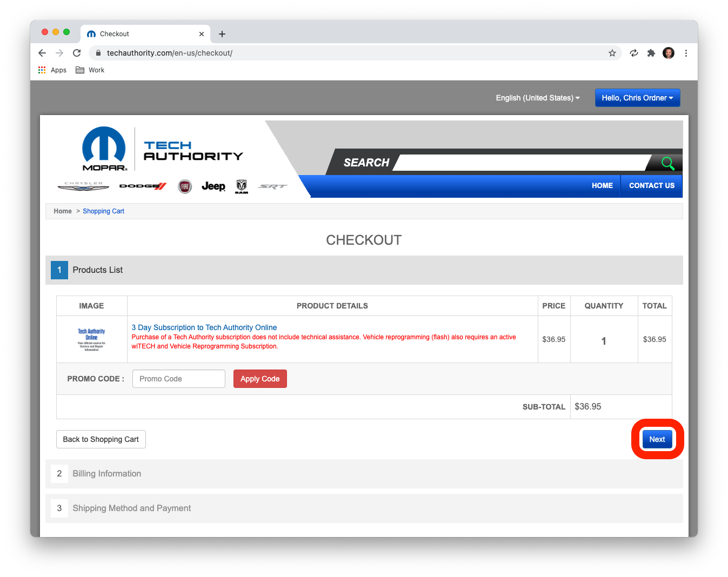Image resolution: width=728 pixels, height=577 pixels.
Task: Reload the checkout page
Action: (77, 53)
